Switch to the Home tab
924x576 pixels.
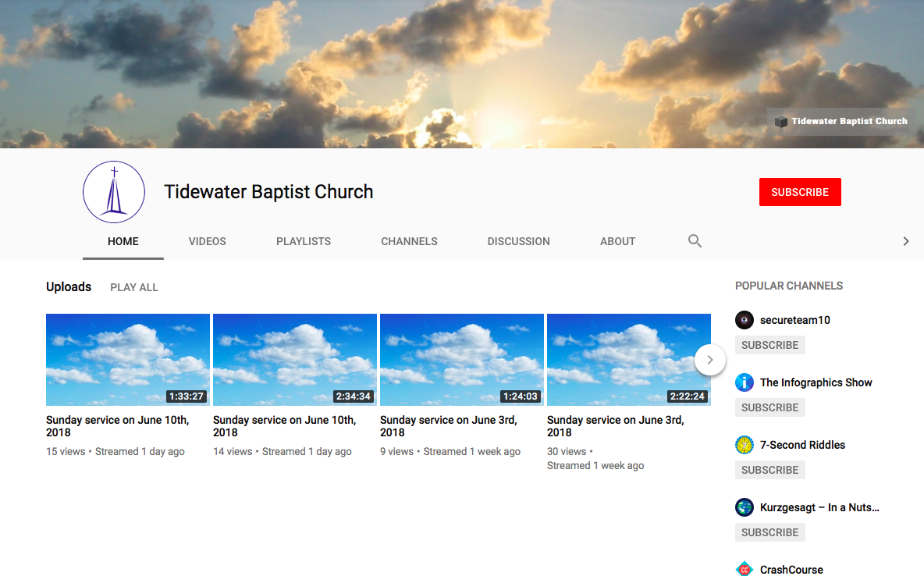[x=123, y=241]
